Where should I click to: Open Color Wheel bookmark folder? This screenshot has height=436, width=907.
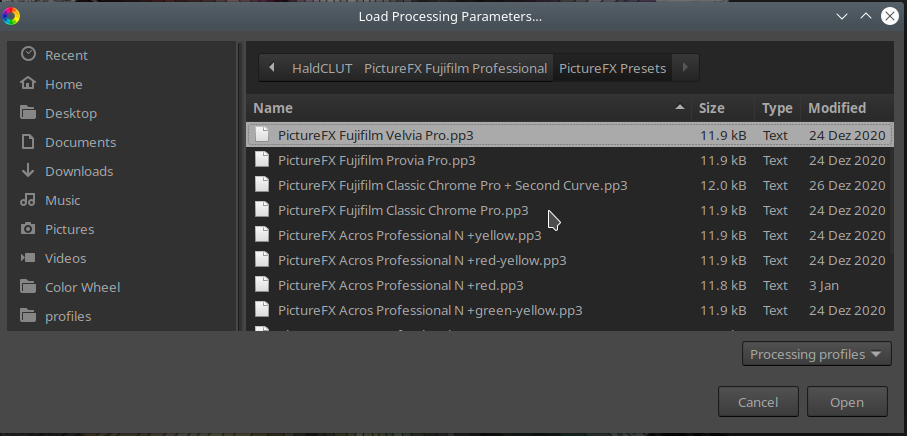(x=82, y=287)
